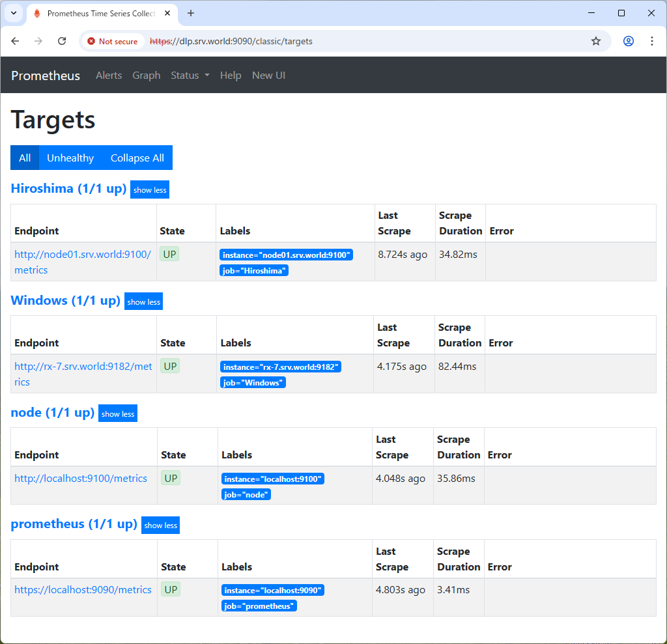Open a new browser tab
667x644 pixels.
point(189,13)
